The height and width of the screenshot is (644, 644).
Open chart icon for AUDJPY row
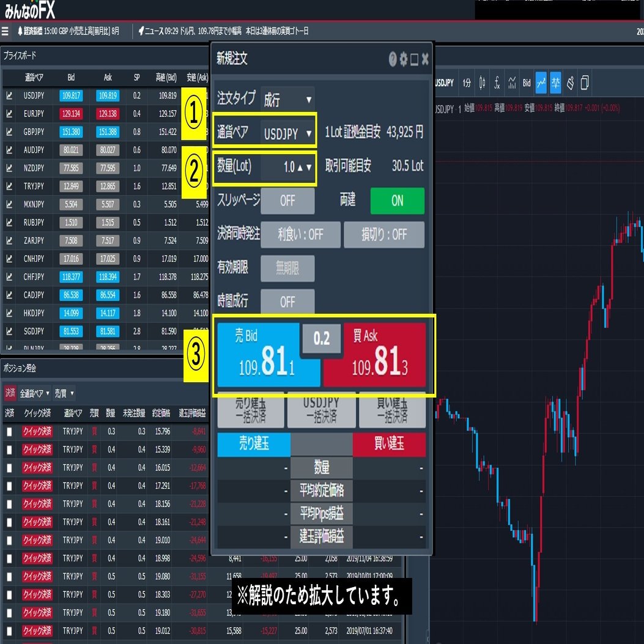(9, 150)
